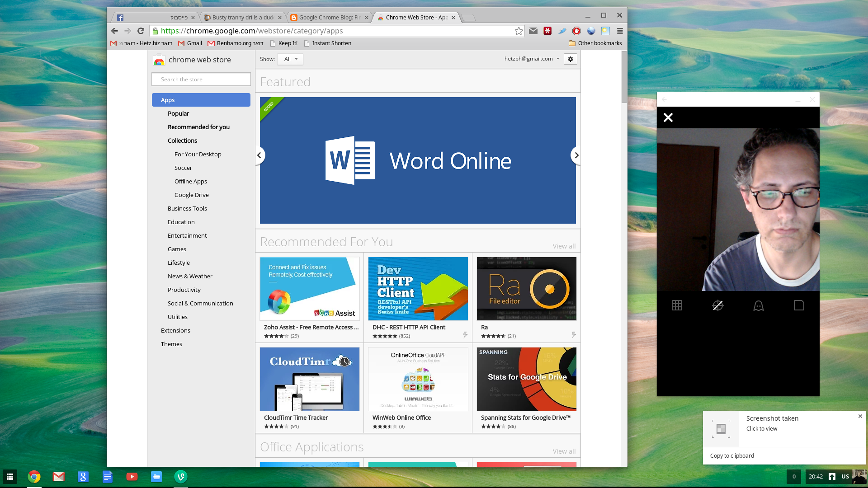Open Recommended for you category
Screen dimensions: 868x488
198,127
